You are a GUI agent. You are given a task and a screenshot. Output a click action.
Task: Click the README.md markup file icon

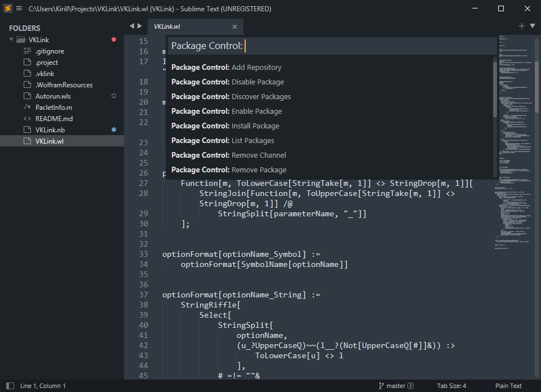click(27, 119)
